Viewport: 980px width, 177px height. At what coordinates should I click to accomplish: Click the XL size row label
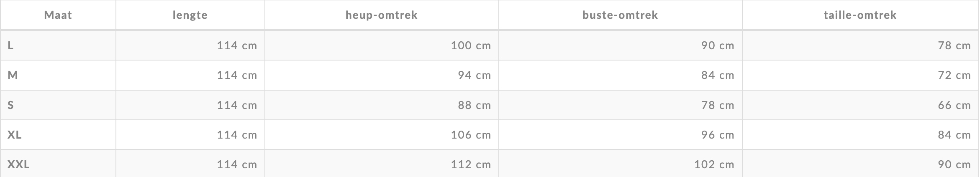pos(58,135)
